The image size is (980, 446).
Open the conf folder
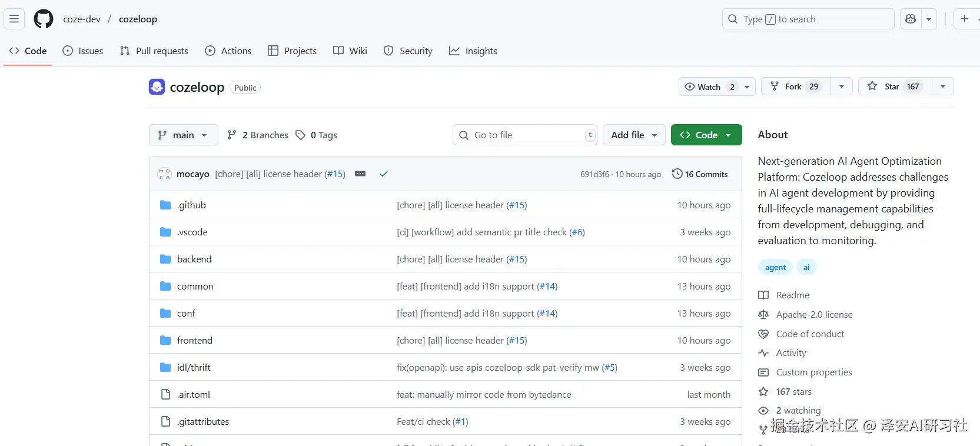(x=186, y=313)
